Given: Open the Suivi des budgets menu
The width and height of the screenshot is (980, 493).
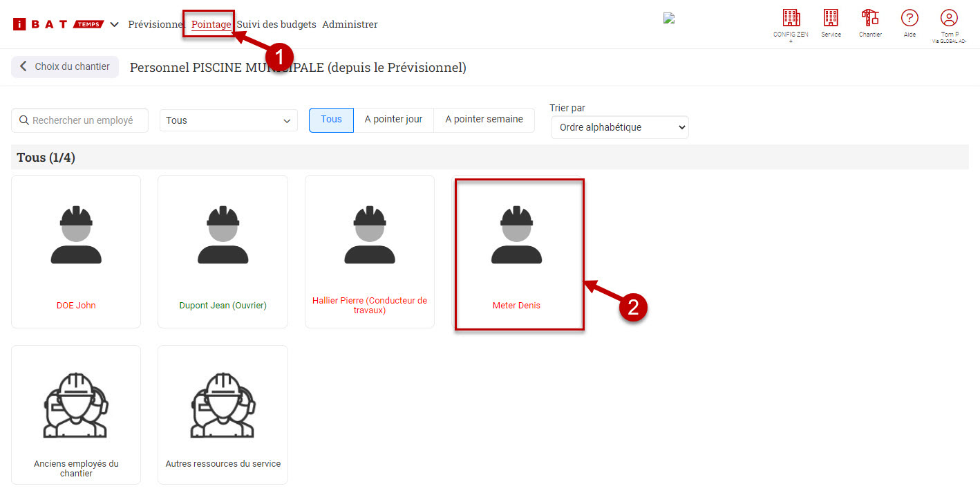Looking at the screenshot, I should tap(276, 24).
